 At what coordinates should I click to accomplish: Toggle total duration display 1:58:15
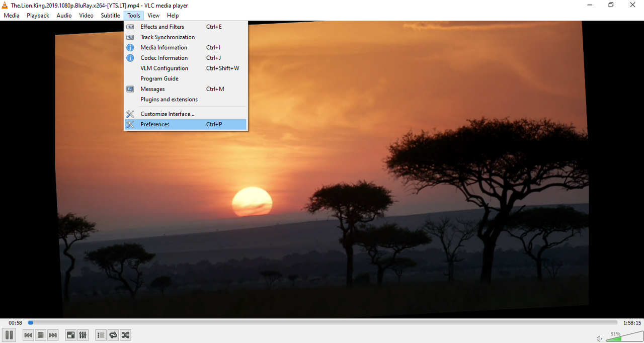click(x=632, y=323)
